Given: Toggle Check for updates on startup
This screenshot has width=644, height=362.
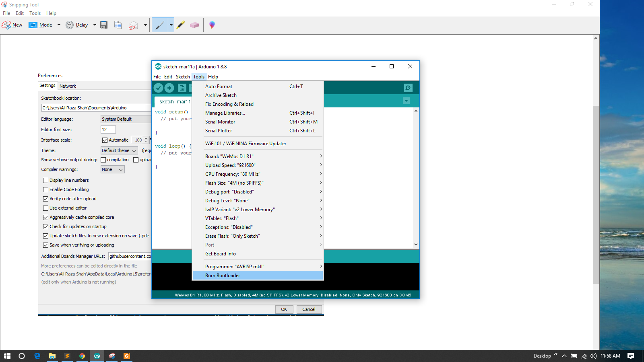Looking at the screenshot, I should (45, 227).
